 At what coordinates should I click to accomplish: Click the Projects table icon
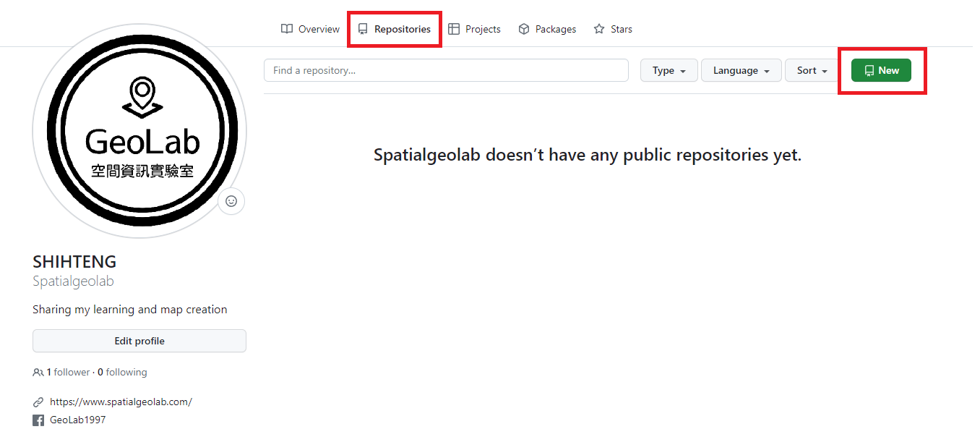coord(454,30)
